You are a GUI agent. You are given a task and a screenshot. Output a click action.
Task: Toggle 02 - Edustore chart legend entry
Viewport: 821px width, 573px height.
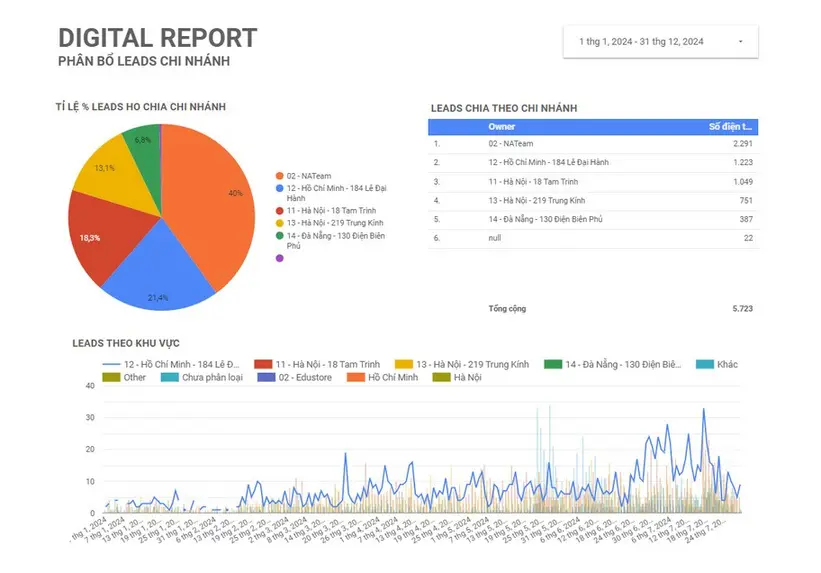295,378
